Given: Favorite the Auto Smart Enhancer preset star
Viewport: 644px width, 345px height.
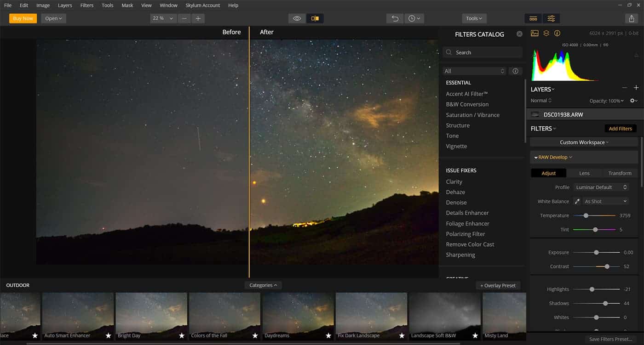Looking at the screenshot, I should [109, 336].
